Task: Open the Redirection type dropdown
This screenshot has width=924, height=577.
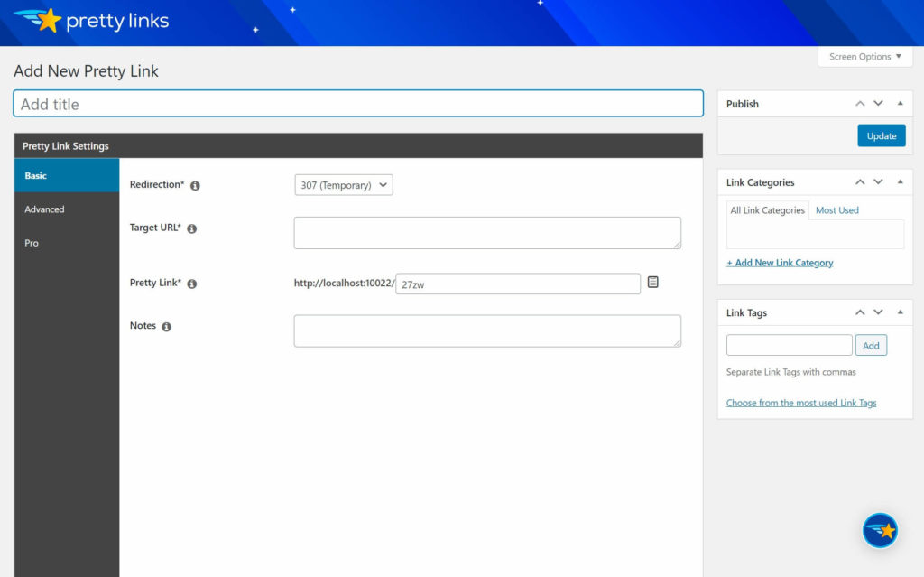Action: 346,184
